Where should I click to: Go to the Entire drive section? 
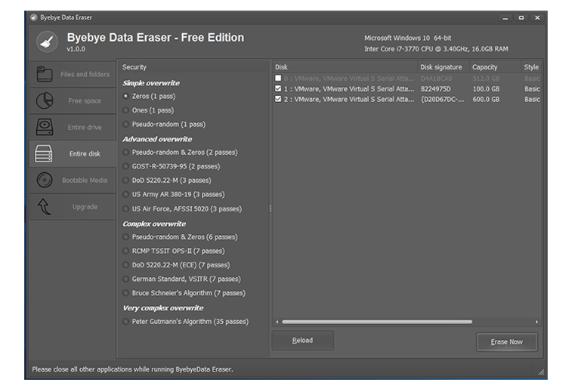point(73,127)
